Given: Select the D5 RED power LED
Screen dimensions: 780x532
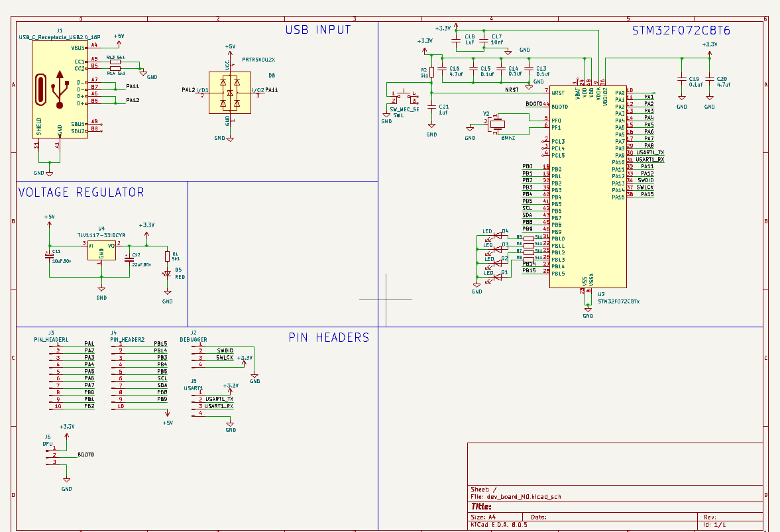Looking at the screenshot, I should [167, 274].
